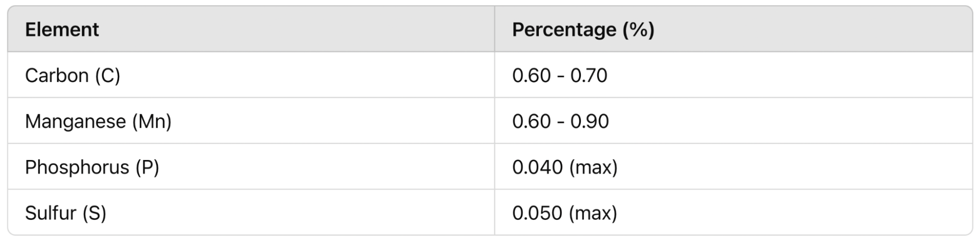
Task: Click the (Mn) symbol text
Action: pyautogui.click(x=152, y=121)
